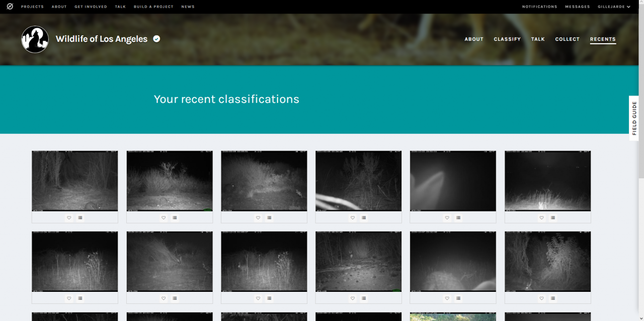This screenshot has height=321, width=644.
Task: Open the first thumbnail in the top row
Action: (x=75, y=181)
